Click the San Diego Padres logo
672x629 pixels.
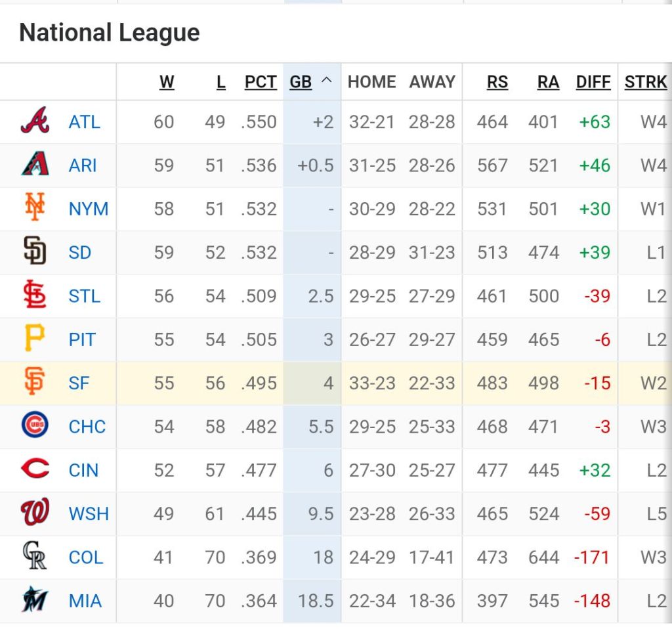point(35,252)
